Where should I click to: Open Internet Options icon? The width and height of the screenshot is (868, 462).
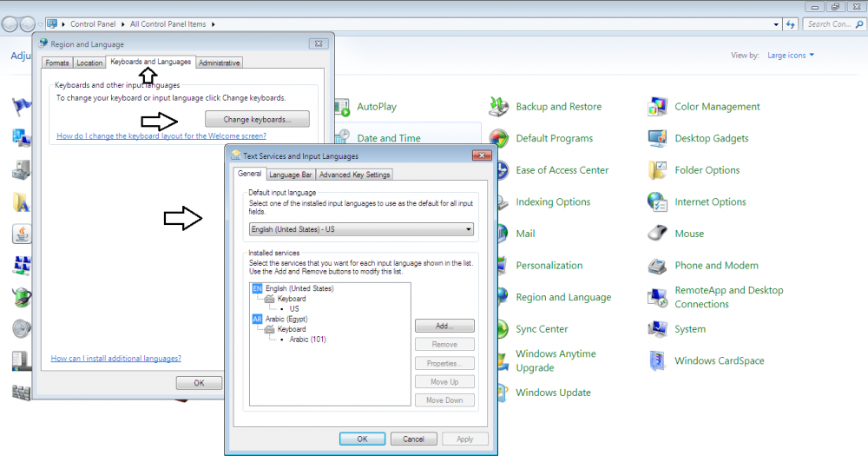[x=657, y=201]
